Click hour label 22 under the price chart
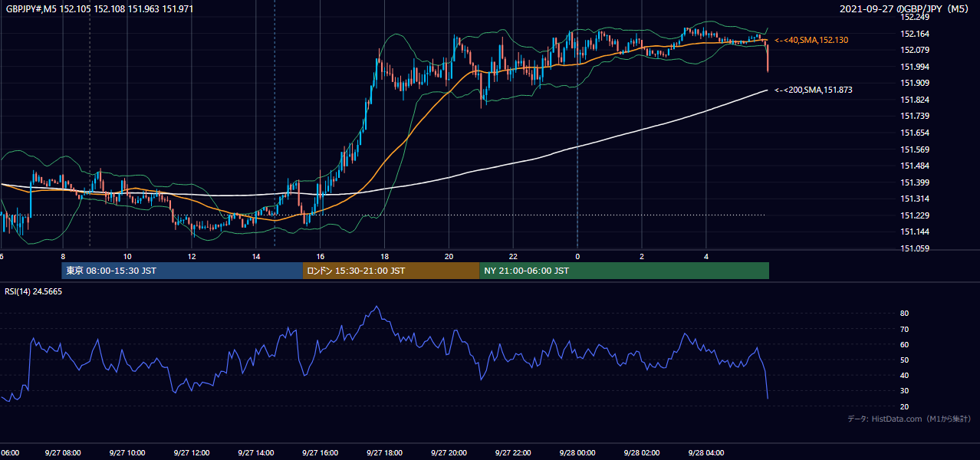Viewport: 980px width, 460px height. (x=513, y=257)
